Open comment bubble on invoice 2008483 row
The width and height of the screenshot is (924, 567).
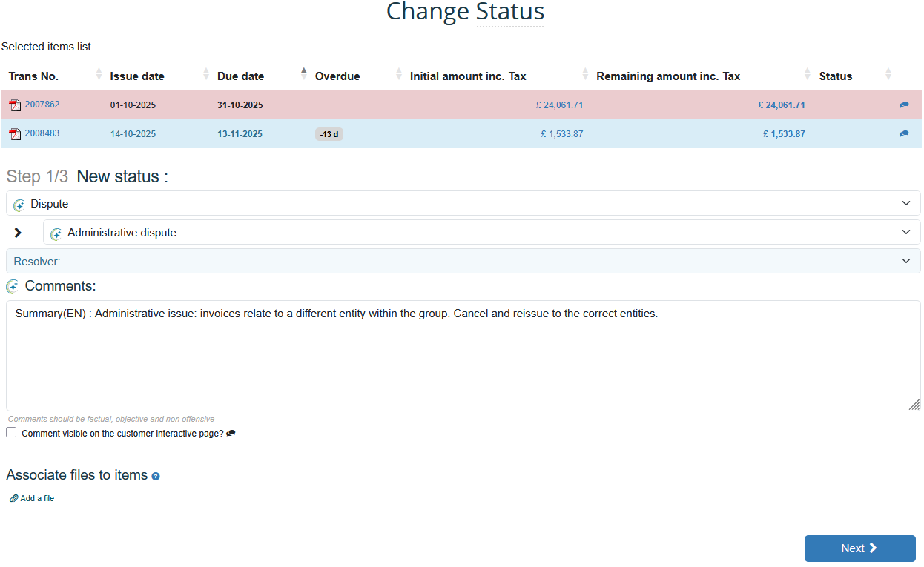tap(904, 134)
